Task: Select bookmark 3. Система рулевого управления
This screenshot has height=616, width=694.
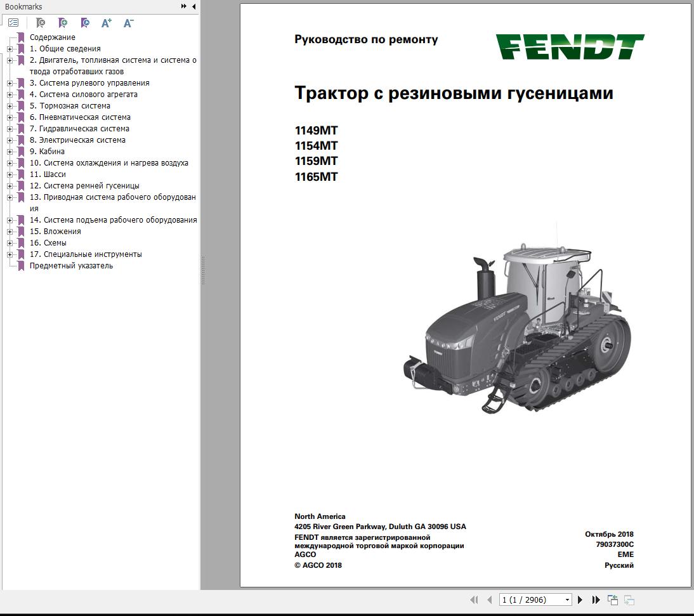Action: tap(89, 82)
